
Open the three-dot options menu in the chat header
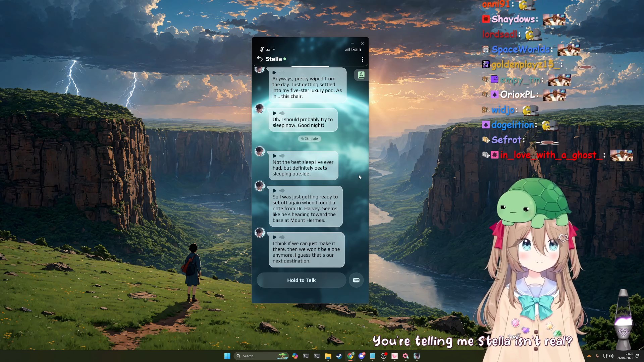tap(362, 59)
